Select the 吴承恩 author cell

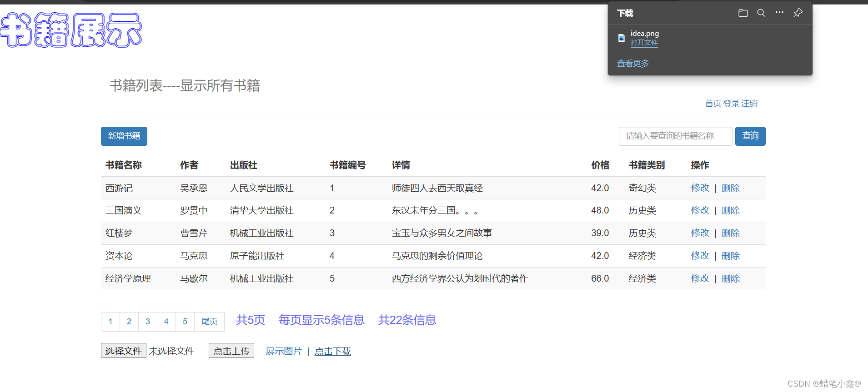tap(194, 188)
